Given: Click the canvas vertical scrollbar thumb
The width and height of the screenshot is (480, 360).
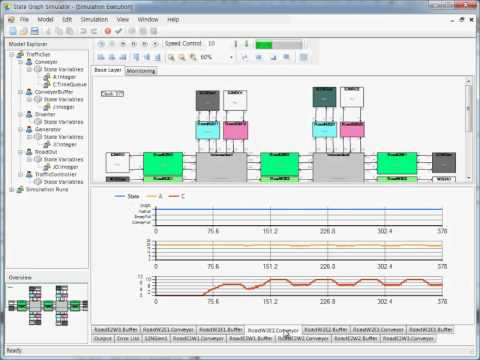Looking at the screenshot, I should point(469,108).
